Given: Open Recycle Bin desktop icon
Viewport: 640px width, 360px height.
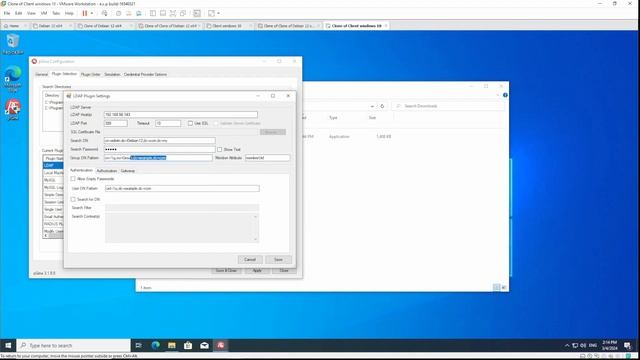Looking at the screenshot, I should 13,44.
